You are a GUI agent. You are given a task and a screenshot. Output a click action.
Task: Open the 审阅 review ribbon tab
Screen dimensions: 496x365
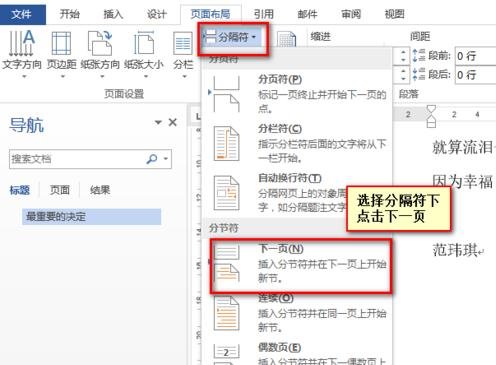click(351, 14)
